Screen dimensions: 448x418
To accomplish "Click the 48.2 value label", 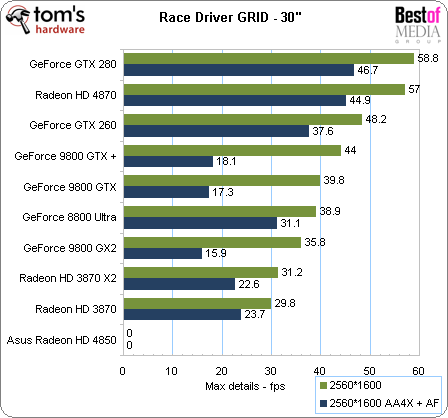I will 376,119.
